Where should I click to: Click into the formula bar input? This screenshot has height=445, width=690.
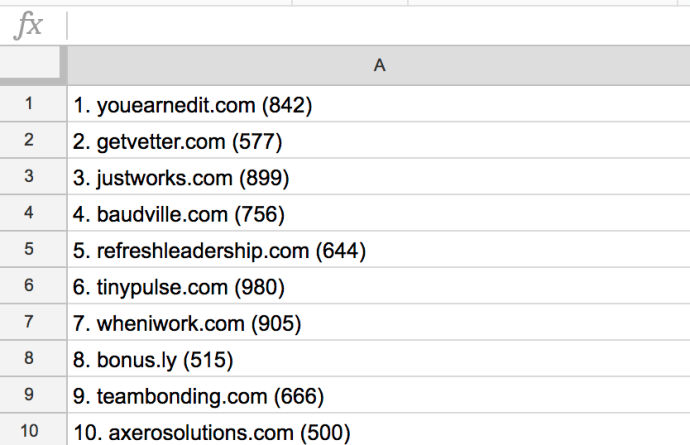[378, 26]
